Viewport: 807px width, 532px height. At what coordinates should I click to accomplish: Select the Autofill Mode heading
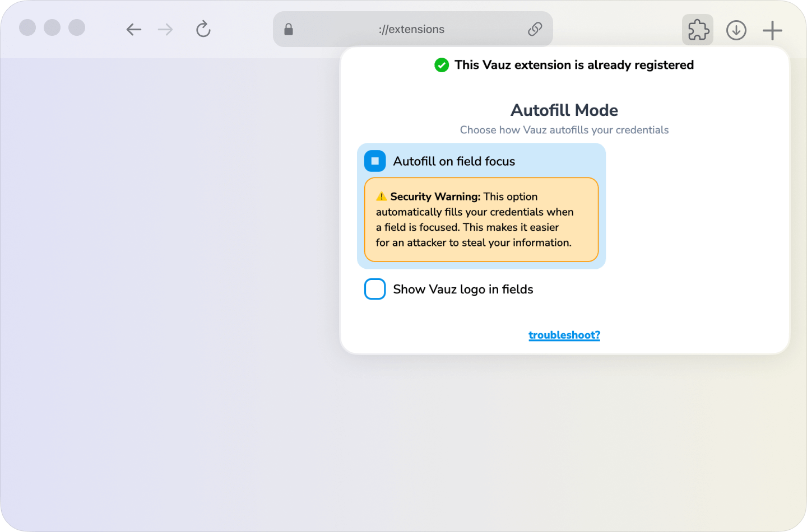coord(564,110)
